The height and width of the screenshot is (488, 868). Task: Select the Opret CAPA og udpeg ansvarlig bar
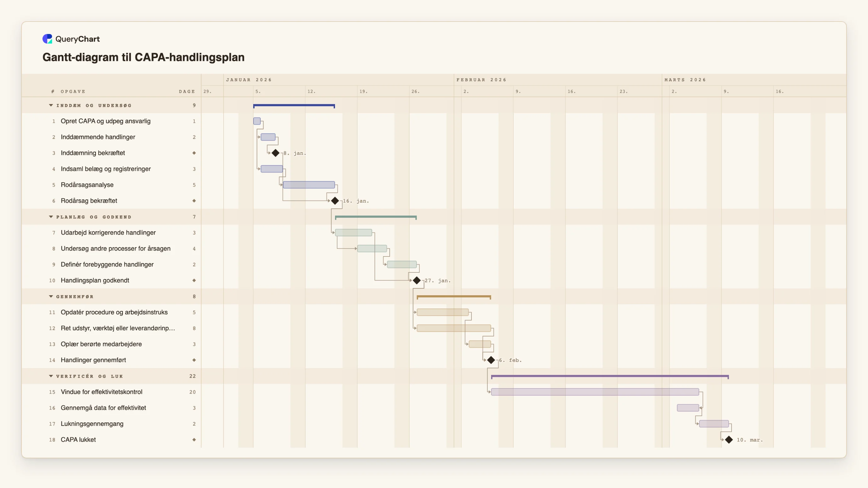[257, 121]
